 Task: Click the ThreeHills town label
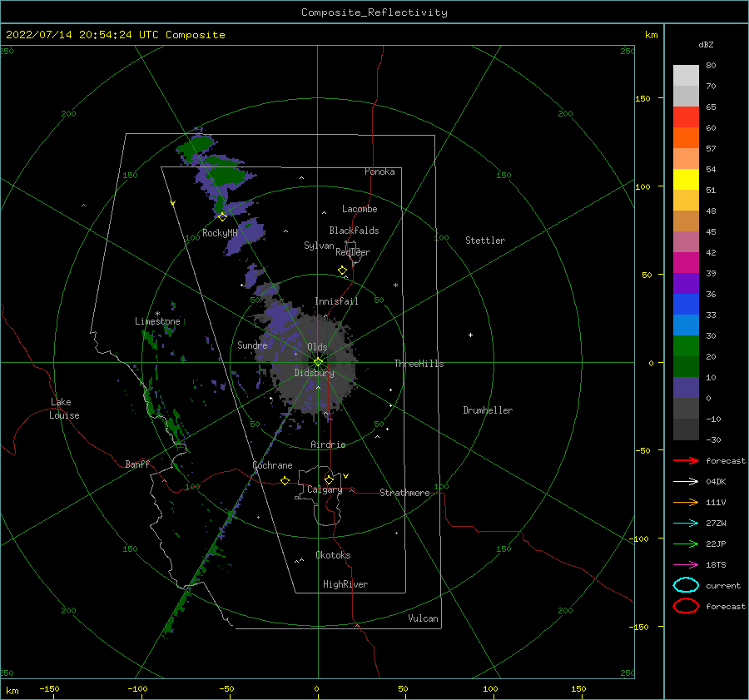tap(419, 364)
